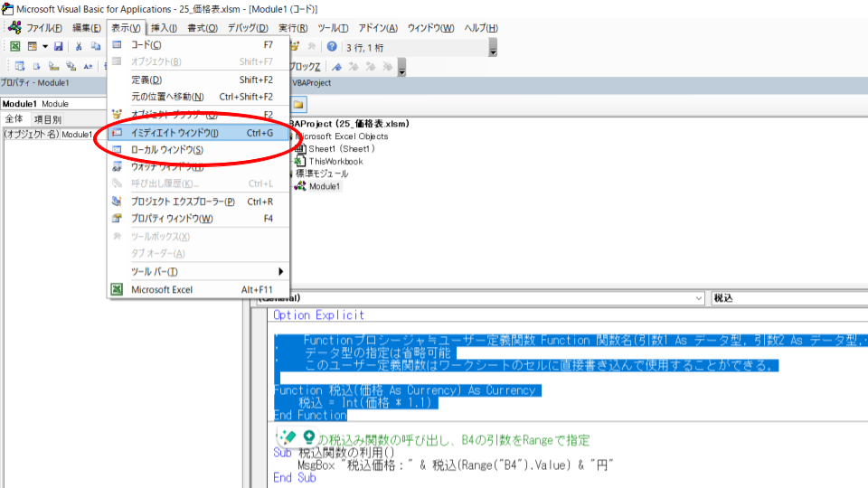Click the Complete Word edit toolbar icon

point(88,66)
